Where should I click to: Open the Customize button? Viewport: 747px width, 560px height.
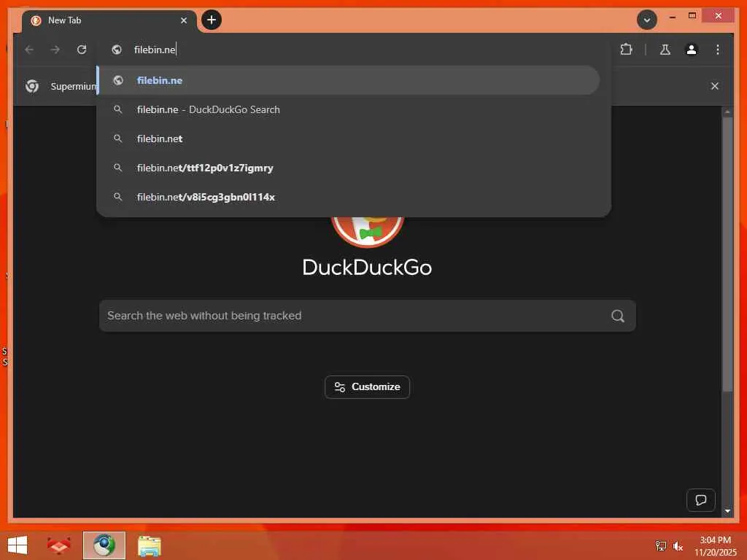(368, 387)
